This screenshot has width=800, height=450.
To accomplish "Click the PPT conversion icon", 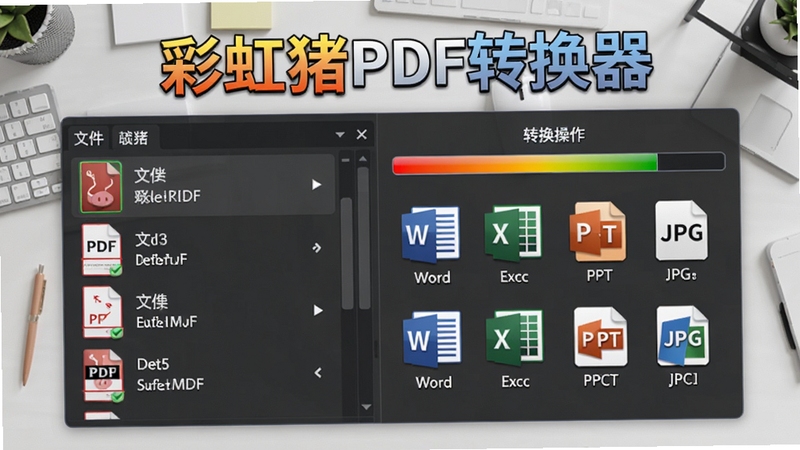I will pos(597,231).
